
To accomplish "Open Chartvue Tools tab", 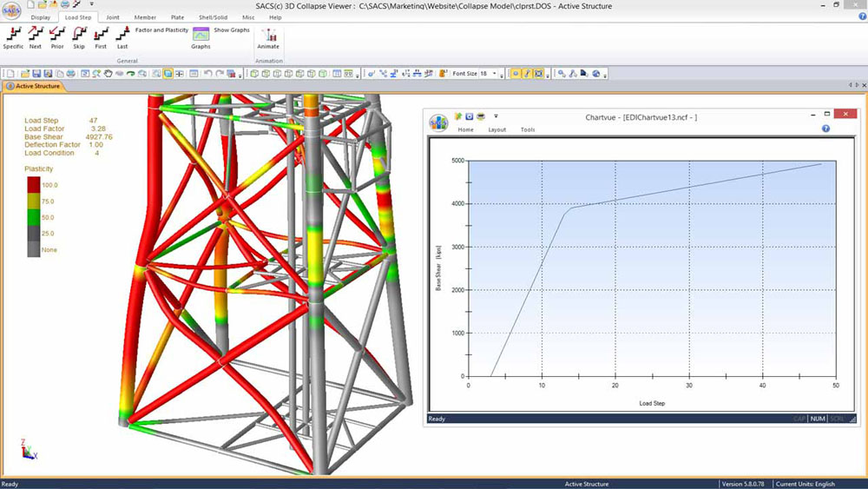I will [528, 129].
